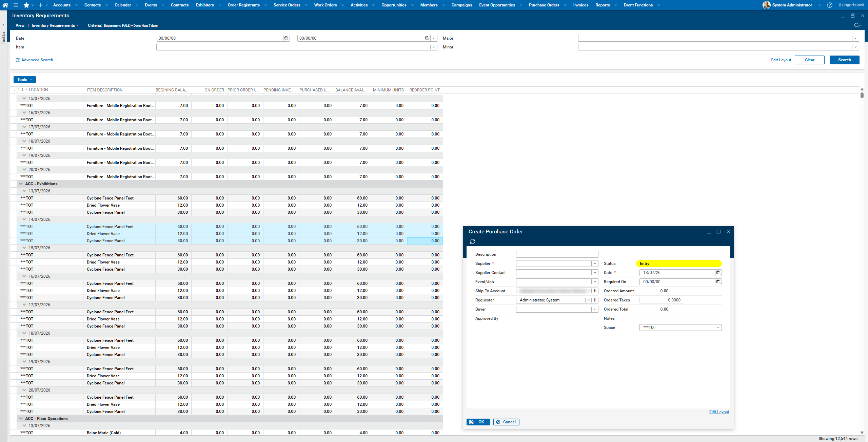Viewport: 868px width, 442px height.
Task: Open the Supplier dropdown
Action: [595, 264]
